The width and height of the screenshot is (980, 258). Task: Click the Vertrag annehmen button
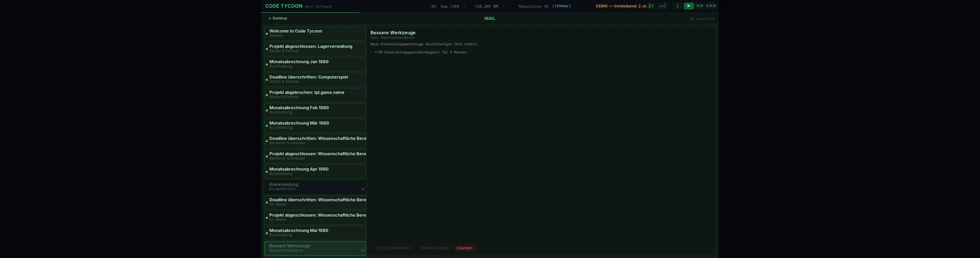(x=394, y=248)
